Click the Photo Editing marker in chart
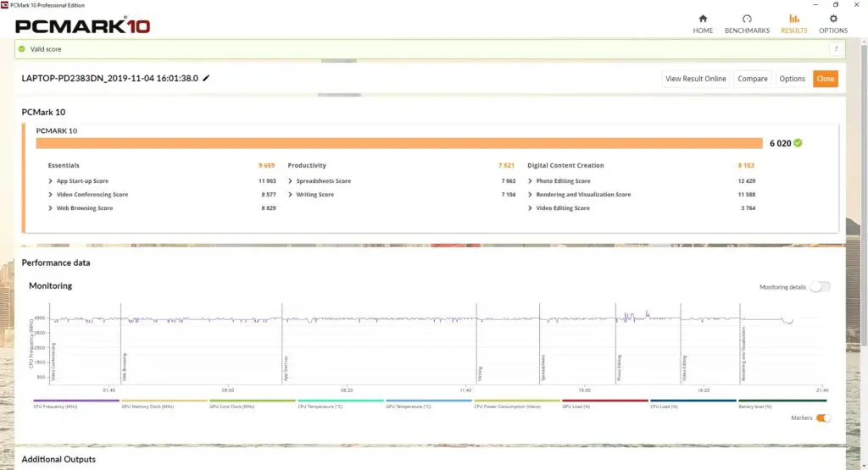The image size is (868, 470). pos(619,368)
